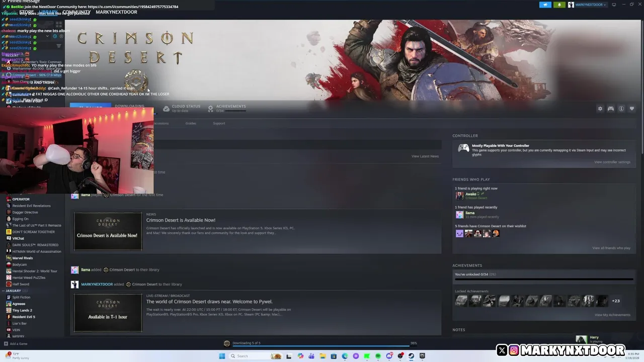The width and height of the screenshot is (644, 362).
Task: Click the first locked achievement icon
Action: coord(461,301)
